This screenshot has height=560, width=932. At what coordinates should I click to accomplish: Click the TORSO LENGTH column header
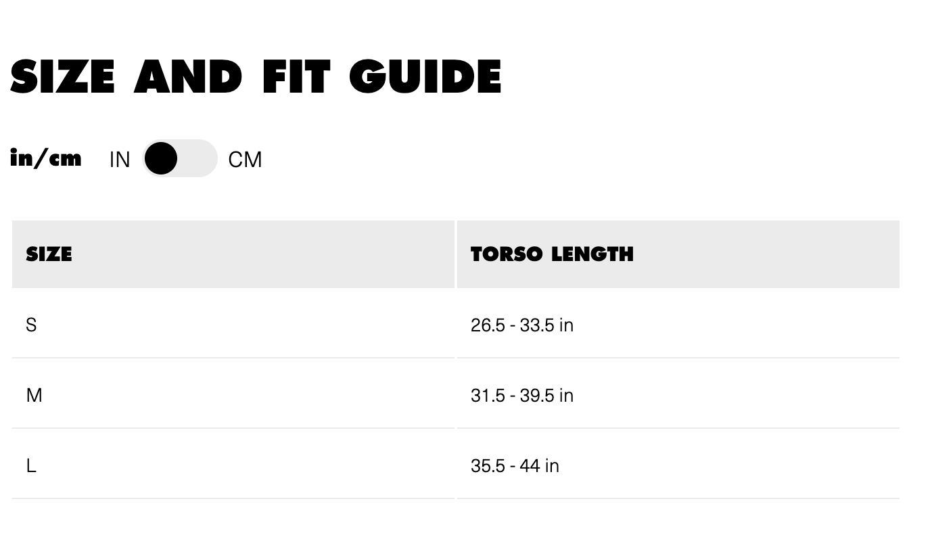[552, 254]
